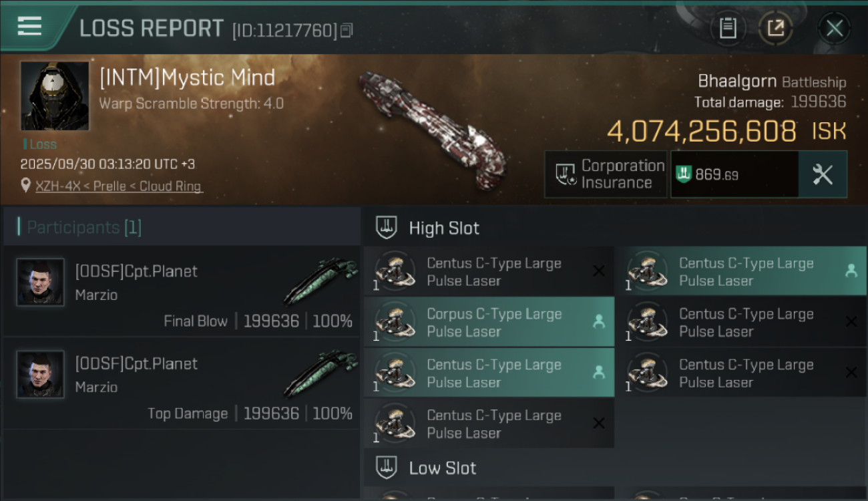Viewport: 868px width, 501px height.
Task: Click the High Slot section header
Action: [x=443, y=228]
